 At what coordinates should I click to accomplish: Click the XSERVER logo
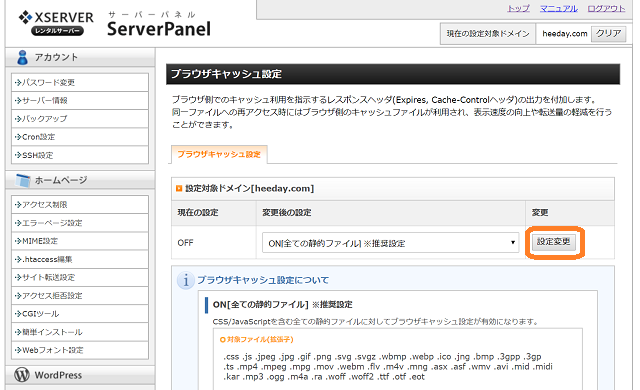click(56, 23)
